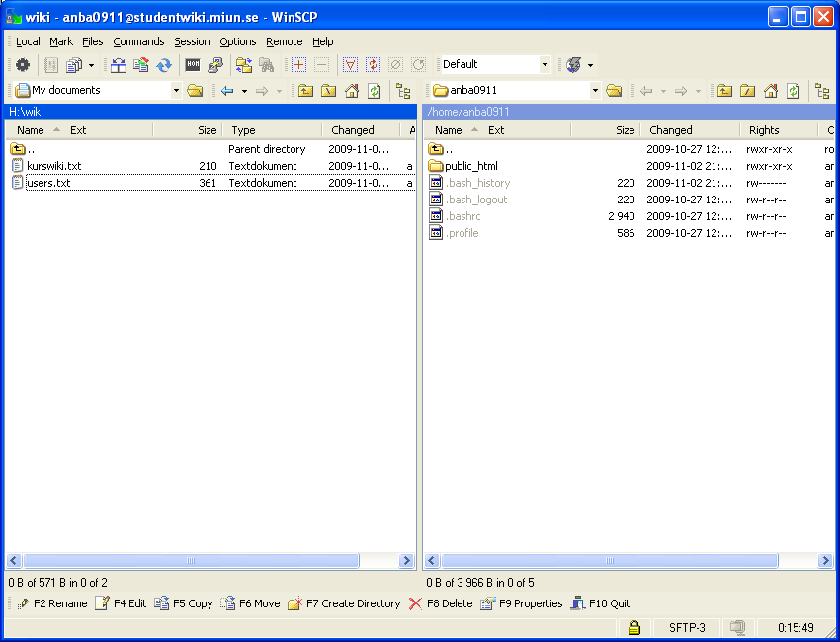Click the blue refresh arrows icon
Viewport: 840px width, 642px height.
tap(164, 65)
